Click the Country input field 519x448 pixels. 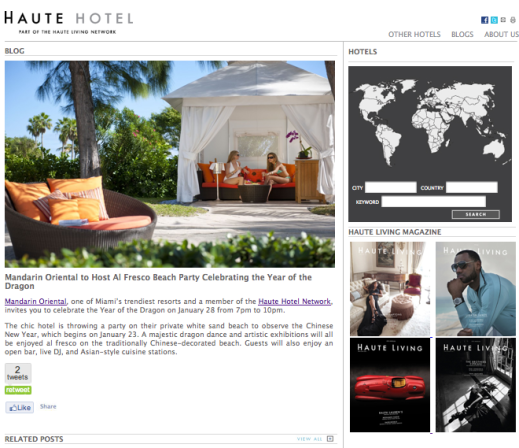pyautogui.click(x=472, y=187)
